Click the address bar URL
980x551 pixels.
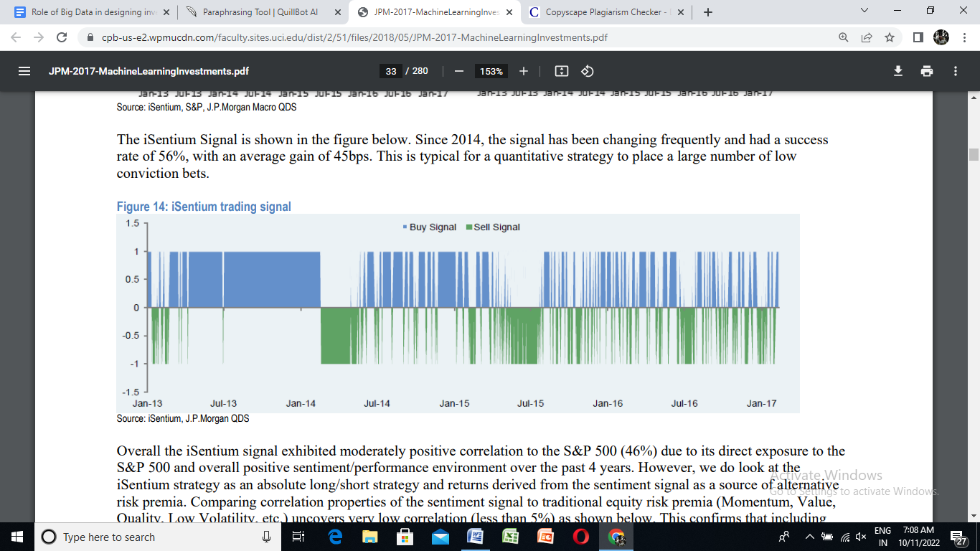point(355,37)
